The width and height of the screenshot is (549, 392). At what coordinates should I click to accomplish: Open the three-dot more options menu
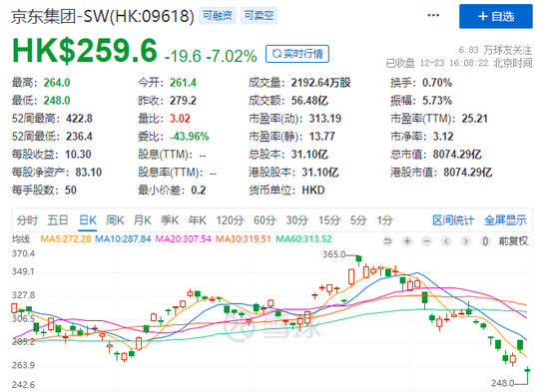point(433,15)
